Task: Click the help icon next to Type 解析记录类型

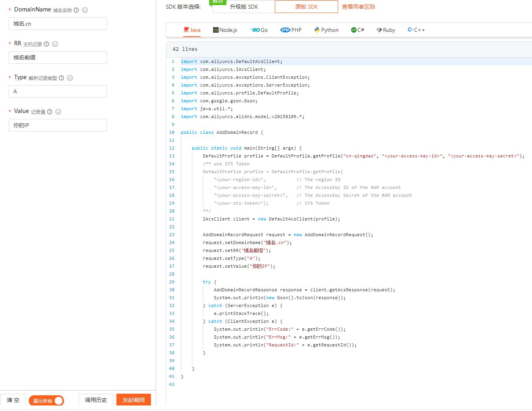Action: pyautogui.click(x=61, y=78)
